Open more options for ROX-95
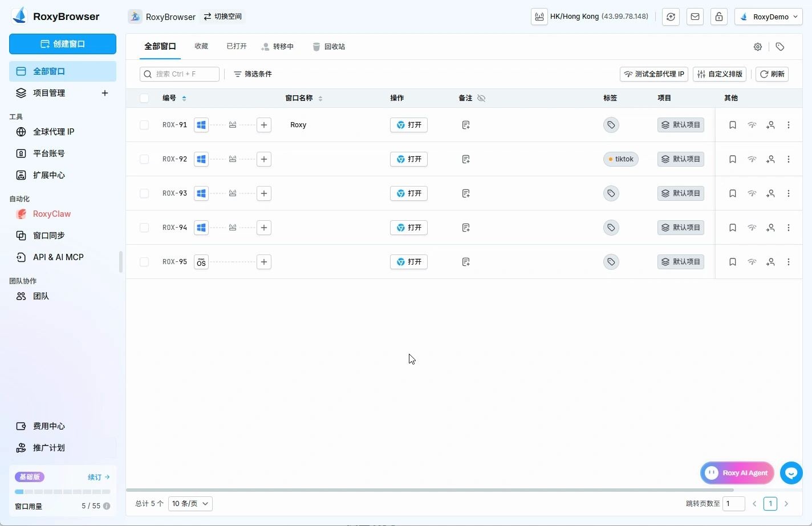The height and width of the screenshot is (526, 812). [789, 262]
